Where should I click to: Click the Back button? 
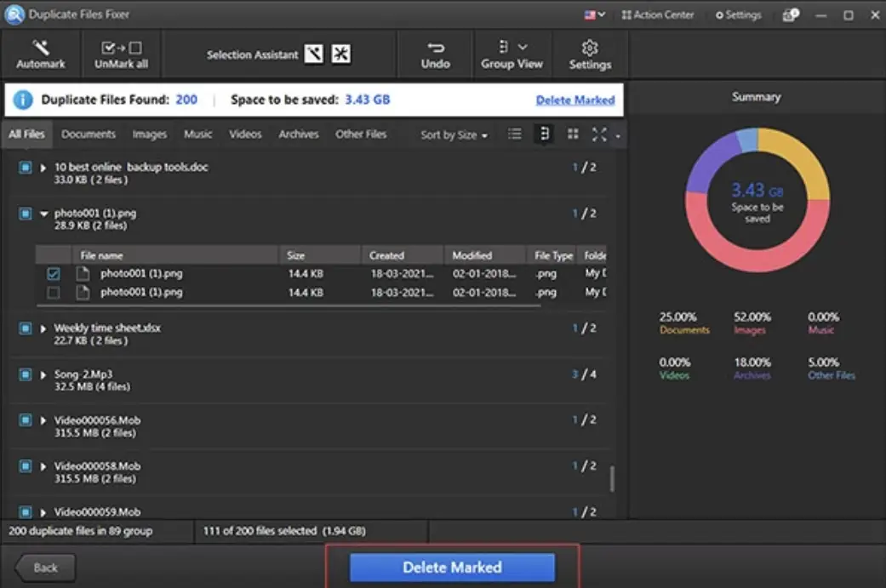43,567
